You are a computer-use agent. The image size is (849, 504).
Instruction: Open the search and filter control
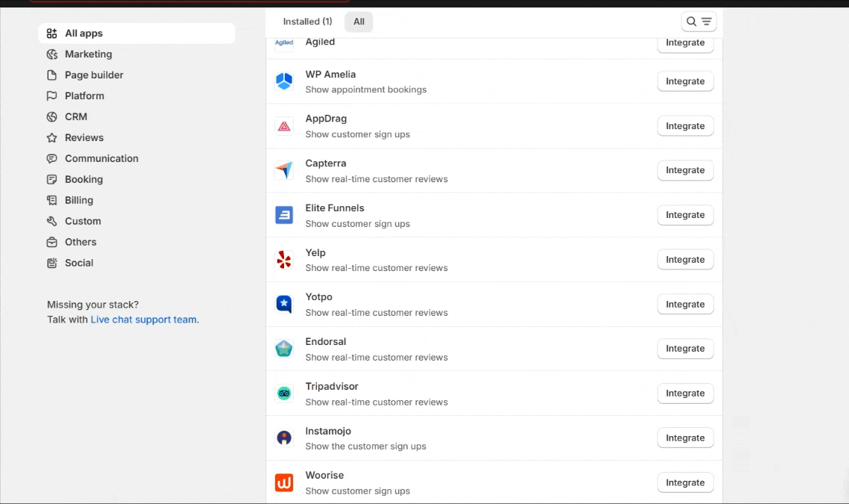click(699, 22)
